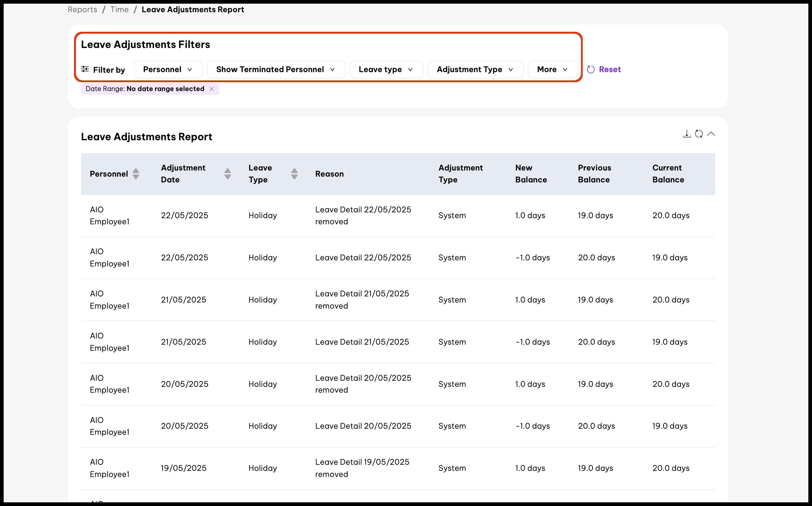The height and width of the screenshot is (506, 812).
Task: Click the Reason column header
Action: point(329,174)
